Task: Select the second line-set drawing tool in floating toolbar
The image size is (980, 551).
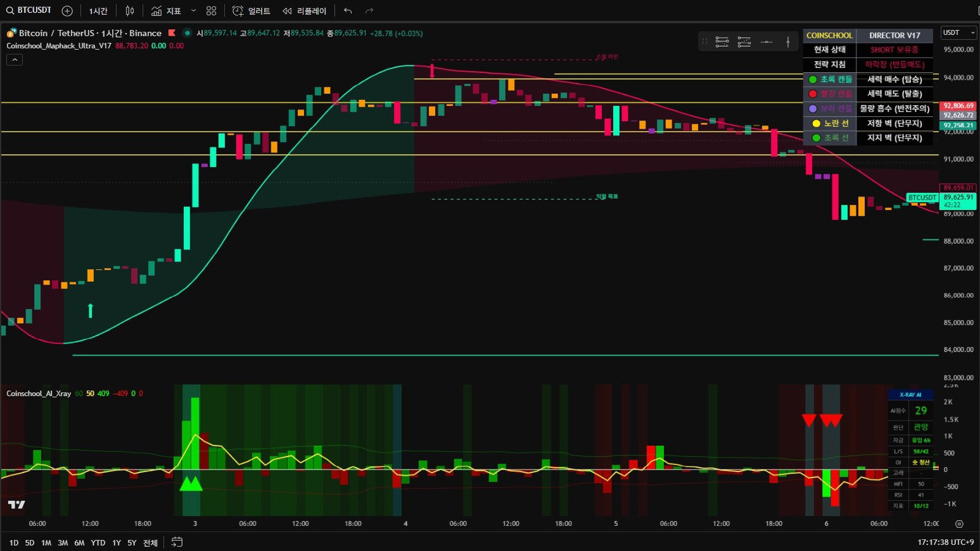Action: pyautogui.click(x=744, y=42)
